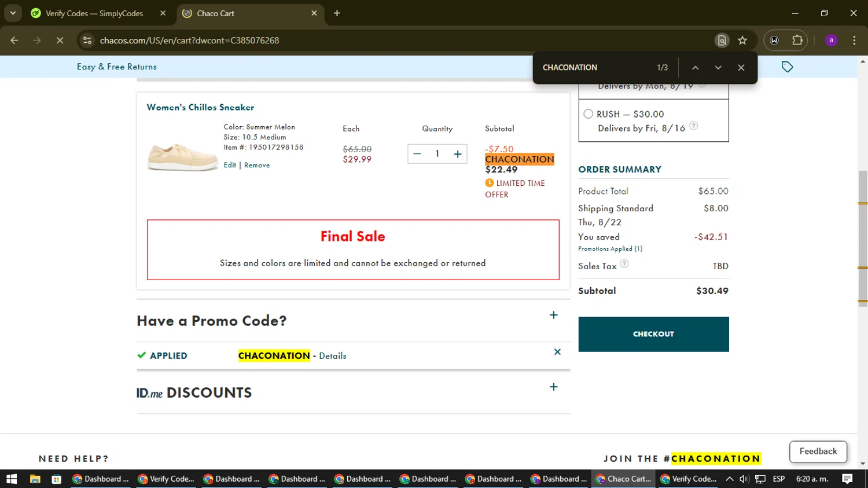Image resolution: width=868 pixels, height=488 pixels.
Task: Open Microsoft Store taskbar icon
Action: point(56,479)
